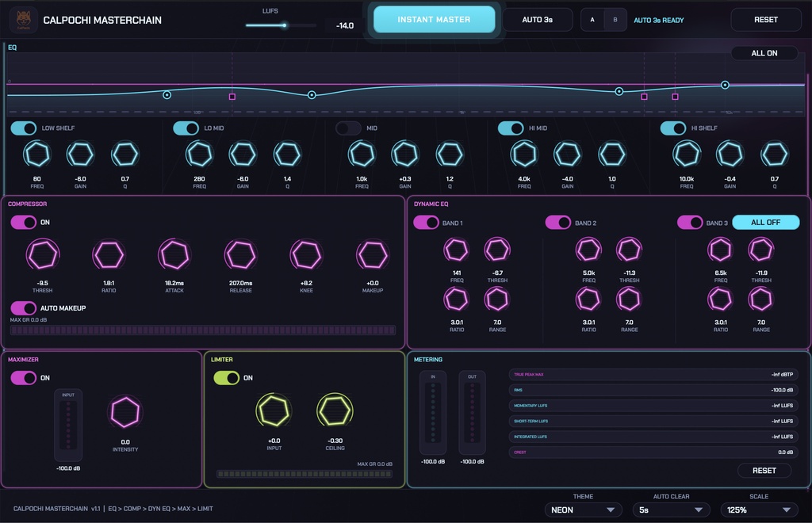Click the Hi Shelf GAIN knob
The height and width of the screenshot is (523, 812).
point(730,155)
